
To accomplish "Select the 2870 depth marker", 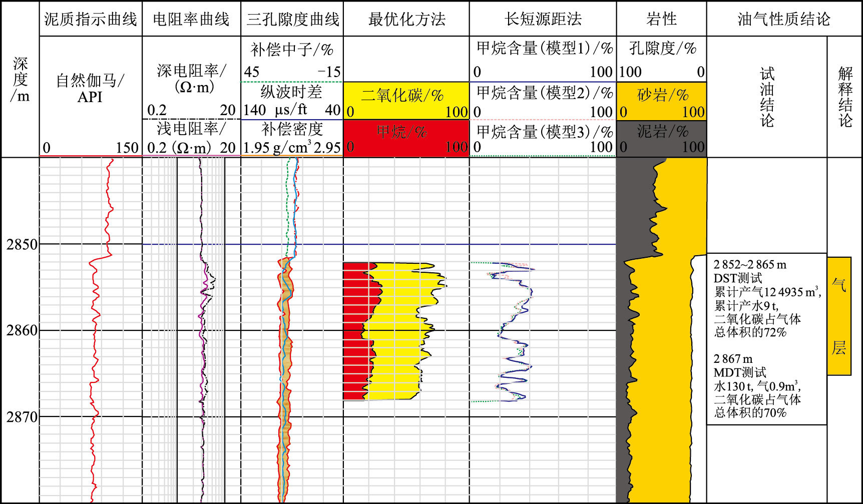I will (22, 416).
